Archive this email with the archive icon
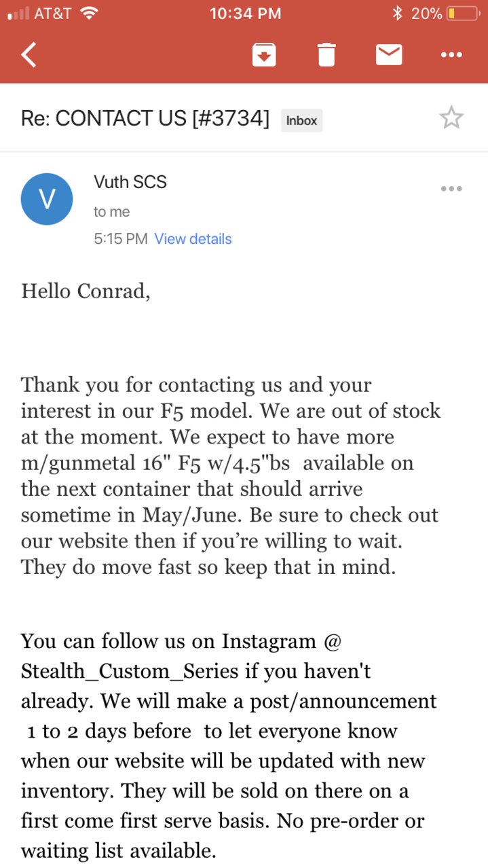Image resolution: width=488 pixels, height=868 pixels. click(x=264, y=54)
